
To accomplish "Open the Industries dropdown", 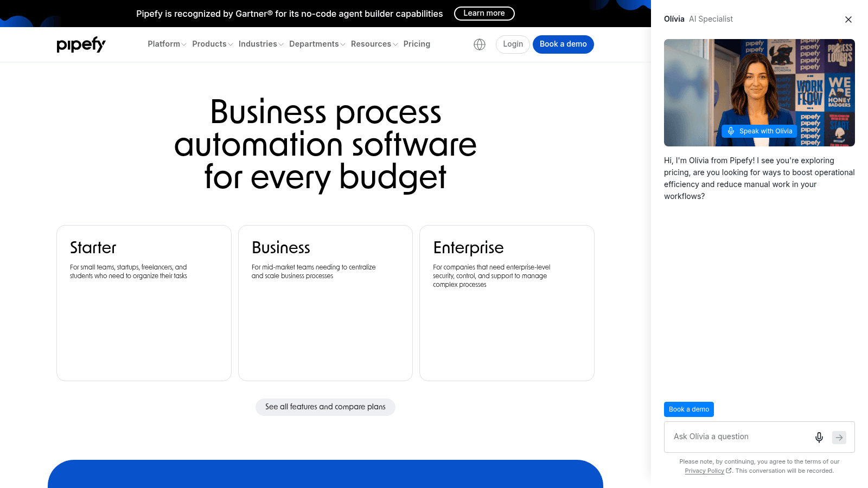I will [x=260, y=44].
